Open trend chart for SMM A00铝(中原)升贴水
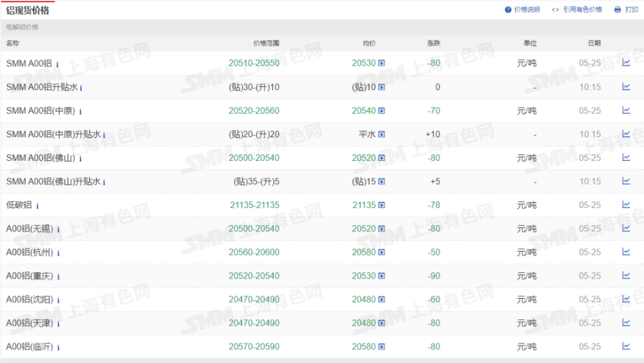644x363 pixels. [626, 133]
